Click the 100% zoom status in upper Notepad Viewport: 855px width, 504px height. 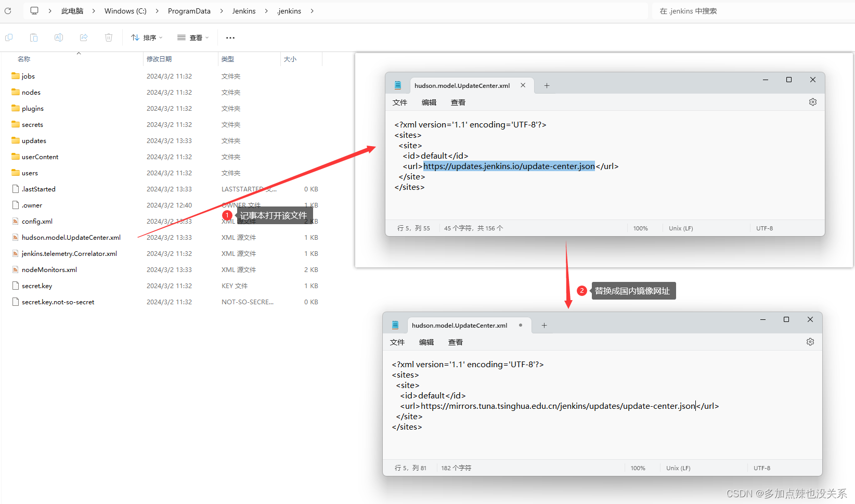(x=641, y=228)
